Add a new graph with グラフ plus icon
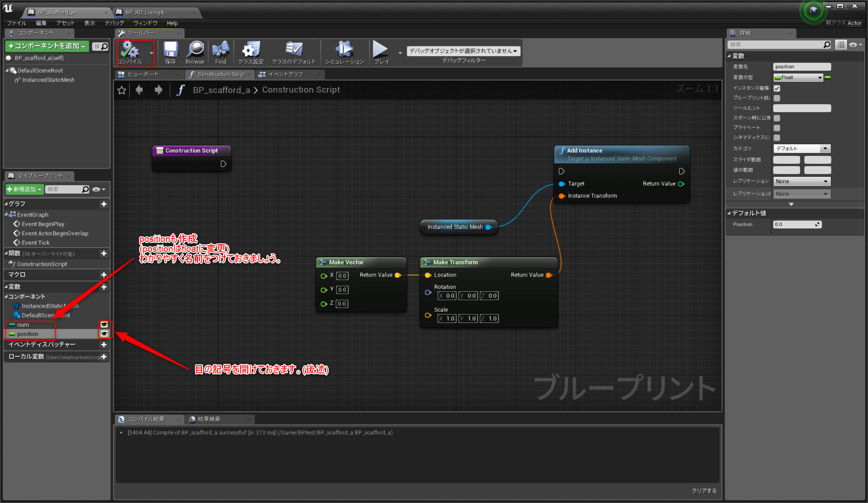 click(104, 204)
